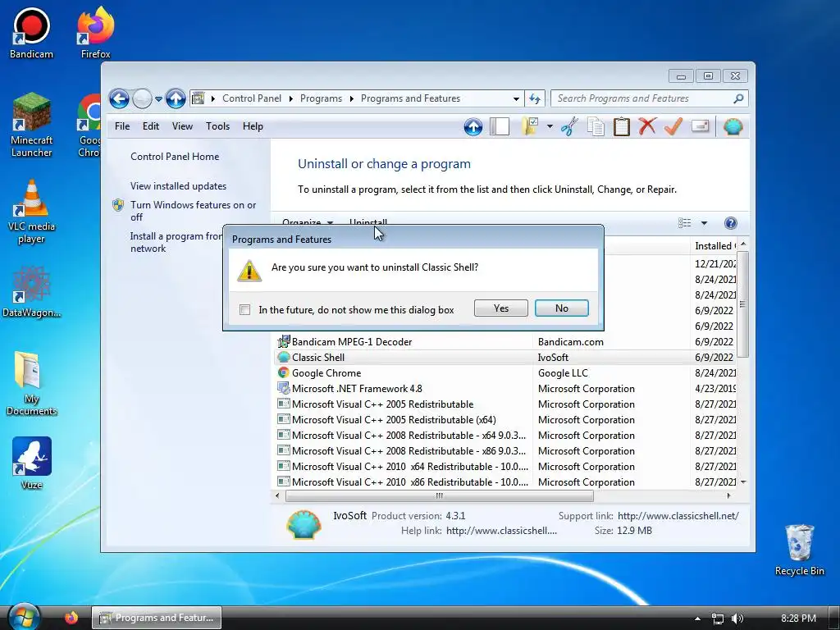Click the horizontal scrollbar thumb

[x=440, y=495]
